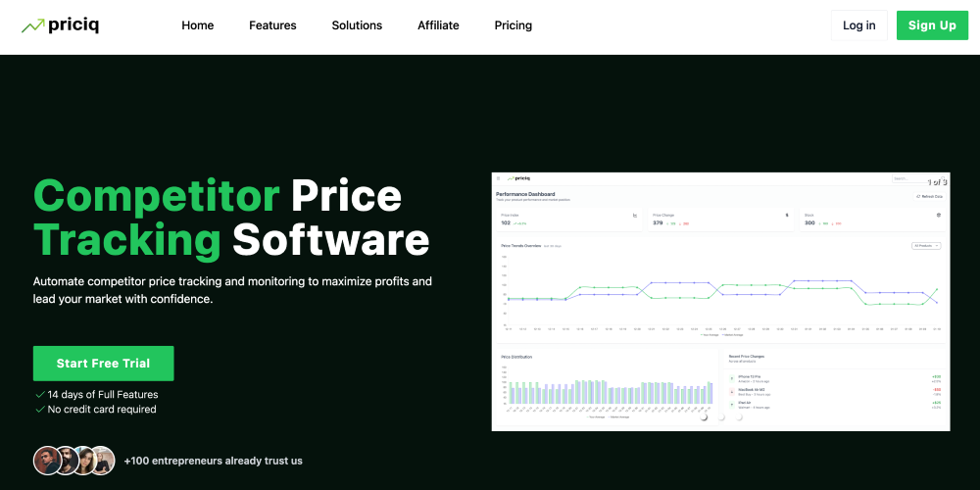This screenshot has height=490, width=980.
Task: Open the Features menu item
Action: (272, 25)
